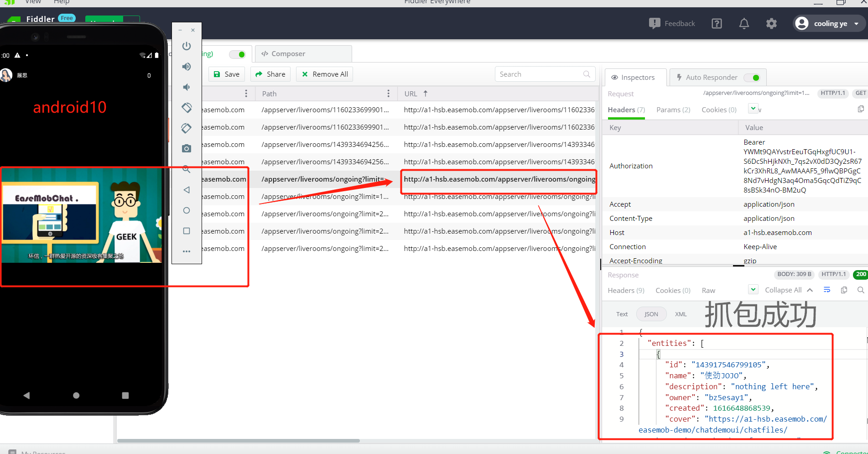Screen dimensions: 868x454
Task: Open response Cookies (0) tab
Action: click(673, 291)
